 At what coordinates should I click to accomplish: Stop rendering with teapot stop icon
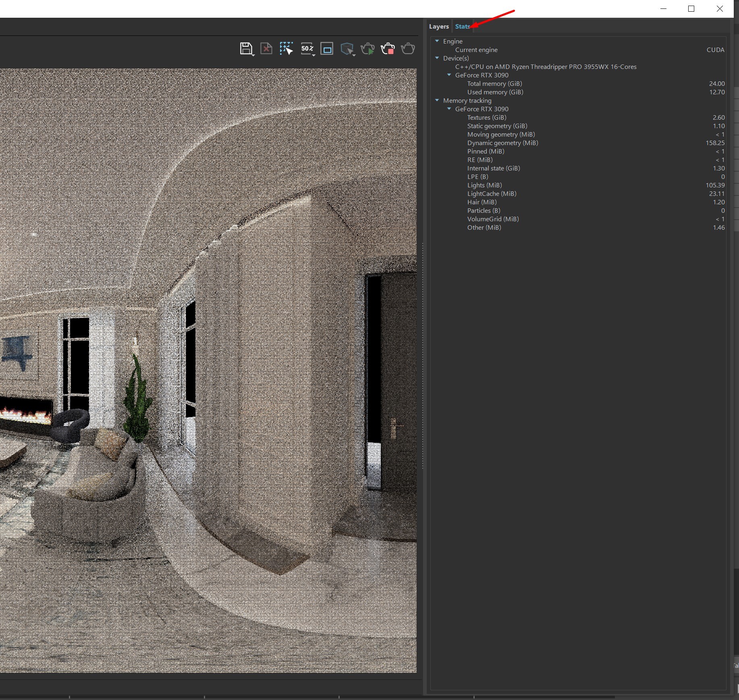click(388, 49)
